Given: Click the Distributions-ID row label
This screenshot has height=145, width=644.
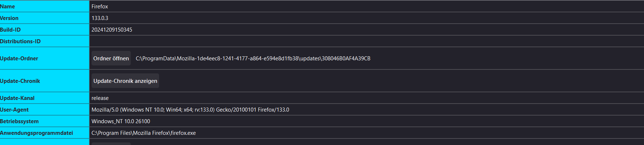Looking at the screenshot, I should [x=20, y=41].
